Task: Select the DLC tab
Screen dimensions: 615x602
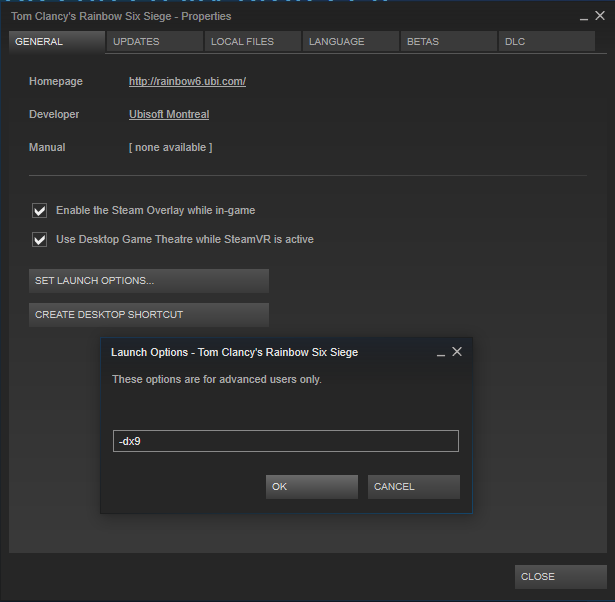Action: 547,42
